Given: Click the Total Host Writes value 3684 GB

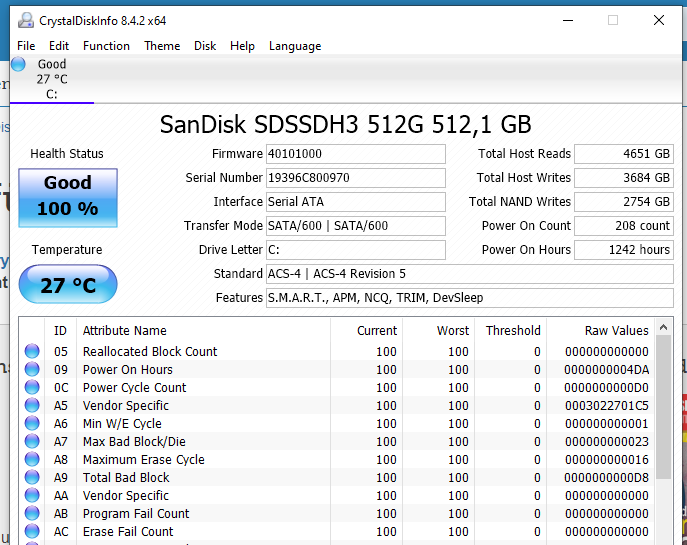Looking at the screenshot, I should coord(624,178).
